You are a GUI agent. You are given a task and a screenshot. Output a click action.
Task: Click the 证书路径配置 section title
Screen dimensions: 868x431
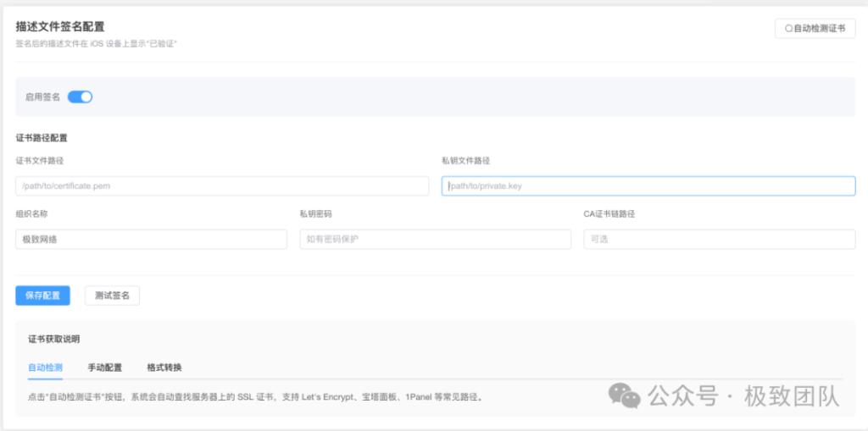[42, 138]
